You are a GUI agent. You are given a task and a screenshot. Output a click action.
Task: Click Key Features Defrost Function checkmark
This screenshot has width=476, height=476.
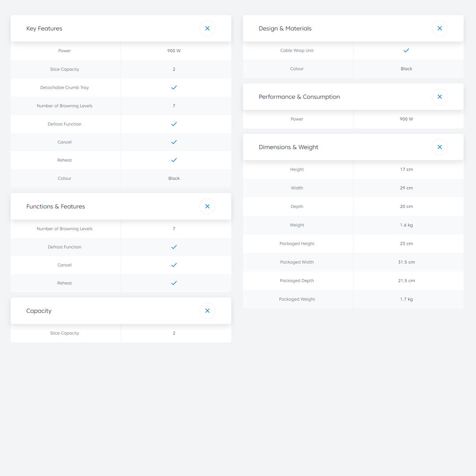tap(174, 124)
